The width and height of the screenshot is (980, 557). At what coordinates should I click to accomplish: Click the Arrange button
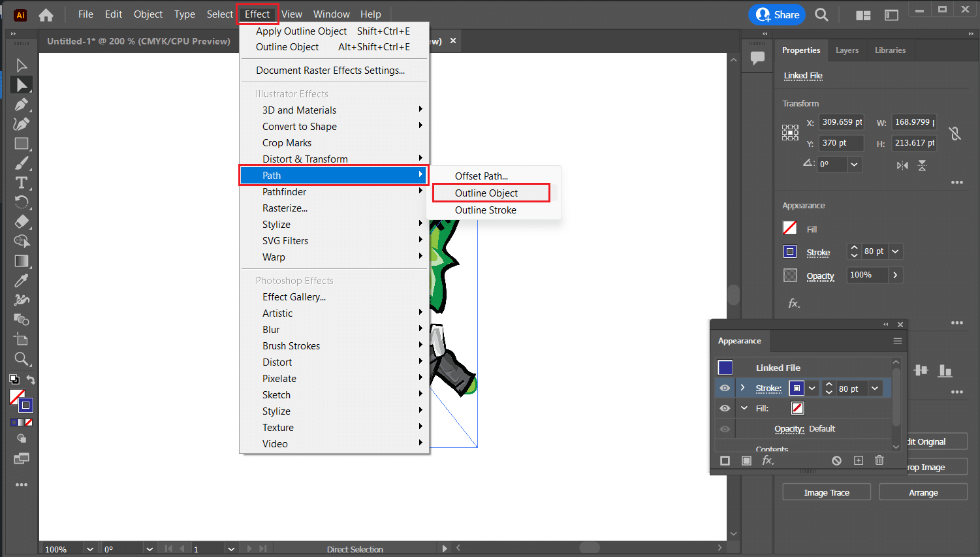pyautogui.click(x=923, y=492)
